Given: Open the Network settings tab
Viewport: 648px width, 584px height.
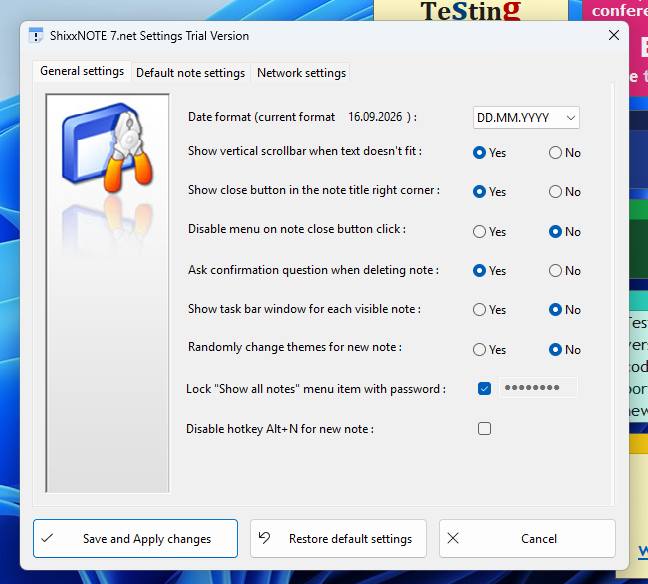Looking at the screenshot, I should point(301,73).
